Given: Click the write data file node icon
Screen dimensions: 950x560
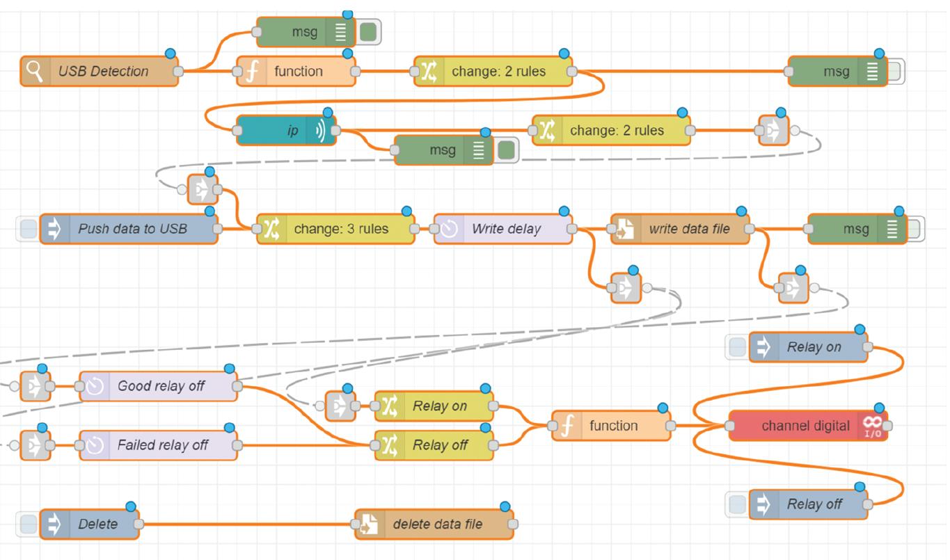Looking at the screenshot, I should point(626,228).
